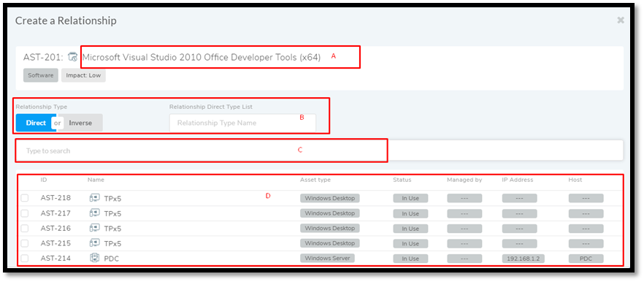
Task: Click the Asset type column header
Action: click(x=315, y=180)
